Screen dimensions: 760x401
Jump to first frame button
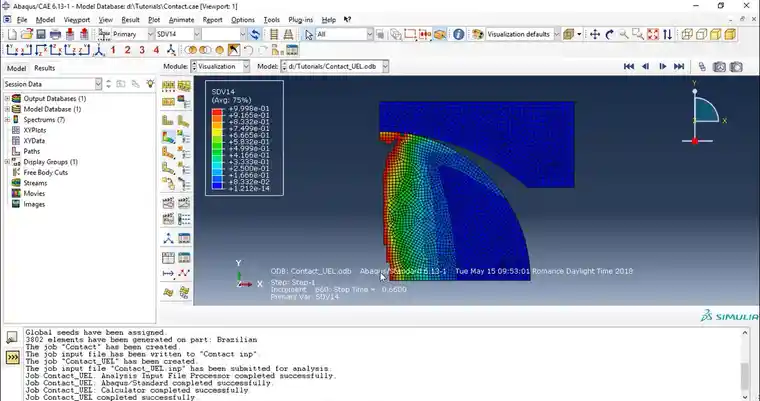click(x=629, y=66)
